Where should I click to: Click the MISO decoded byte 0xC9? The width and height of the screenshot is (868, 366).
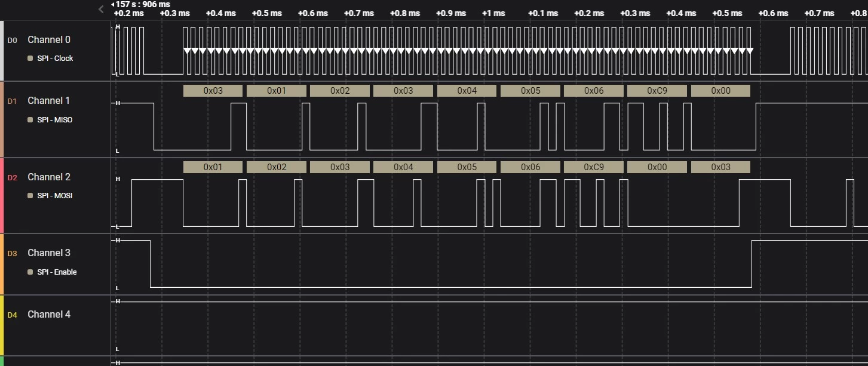click(x=657, y=91)
